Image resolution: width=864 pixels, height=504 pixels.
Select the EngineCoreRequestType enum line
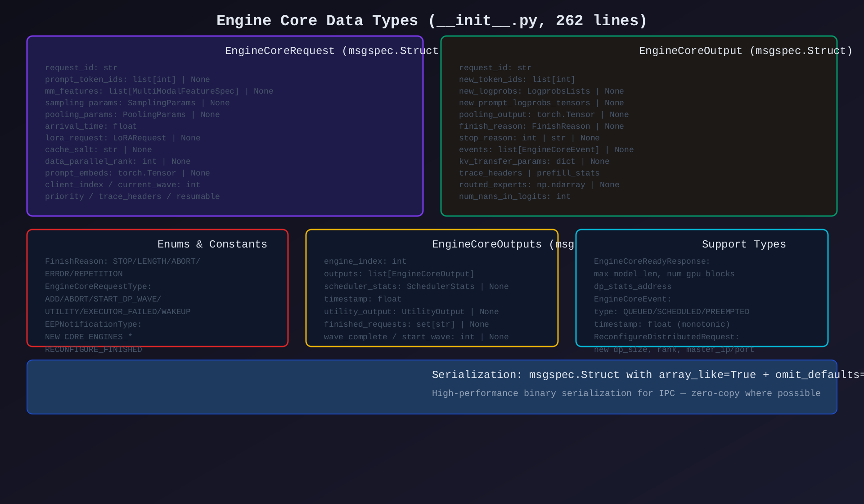pos(98,287)
